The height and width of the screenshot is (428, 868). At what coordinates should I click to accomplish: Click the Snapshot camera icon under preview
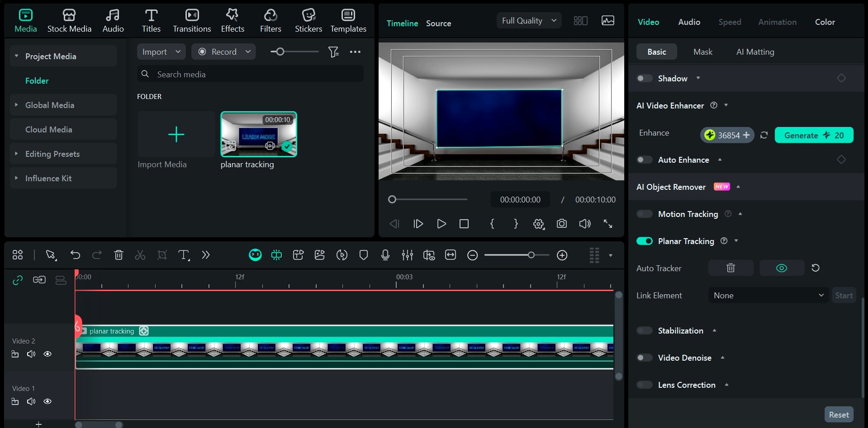coord(561,224)
